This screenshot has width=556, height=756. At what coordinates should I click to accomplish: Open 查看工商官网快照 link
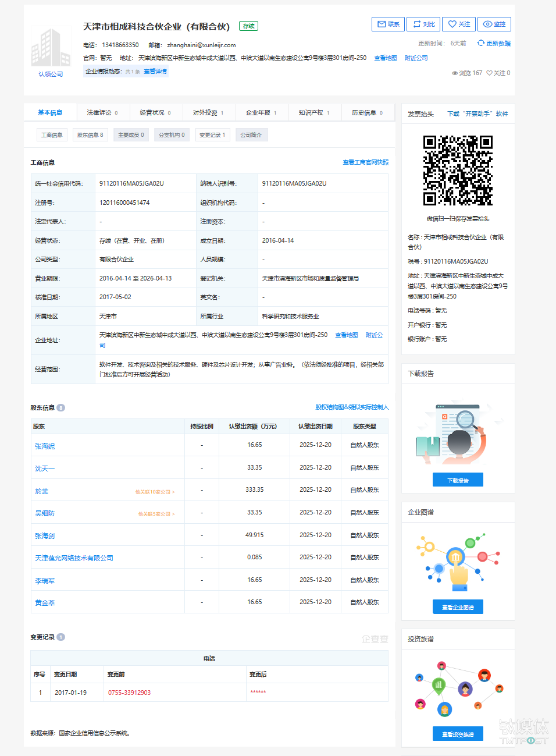[365, 162]
